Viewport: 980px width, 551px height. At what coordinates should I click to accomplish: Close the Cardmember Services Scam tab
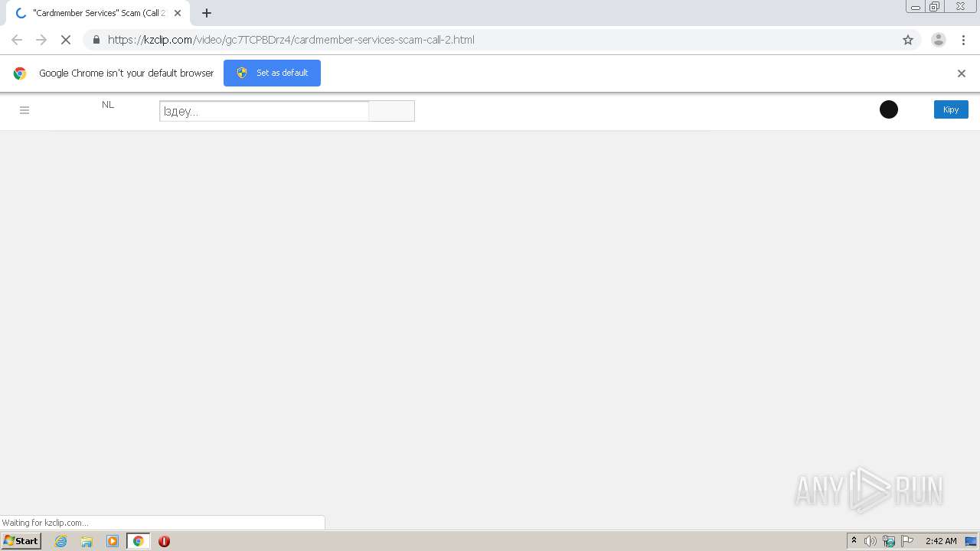178,13
